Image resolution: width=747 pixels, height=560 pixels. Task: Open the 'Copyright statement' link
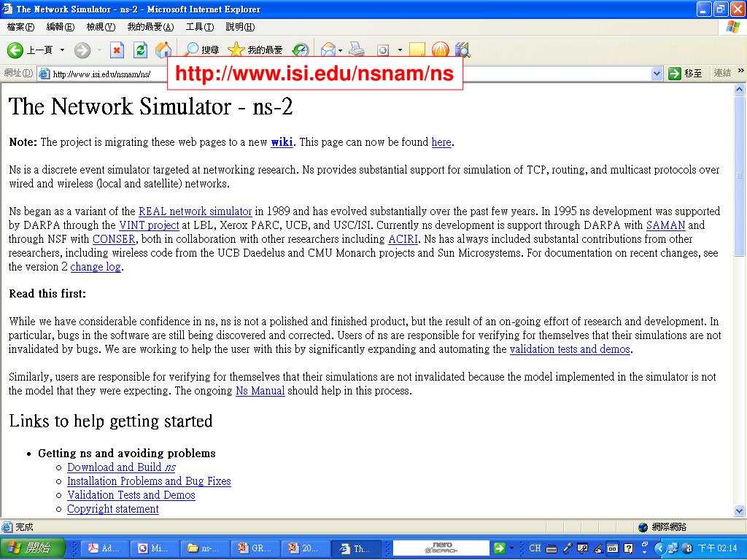pos(113,509)
